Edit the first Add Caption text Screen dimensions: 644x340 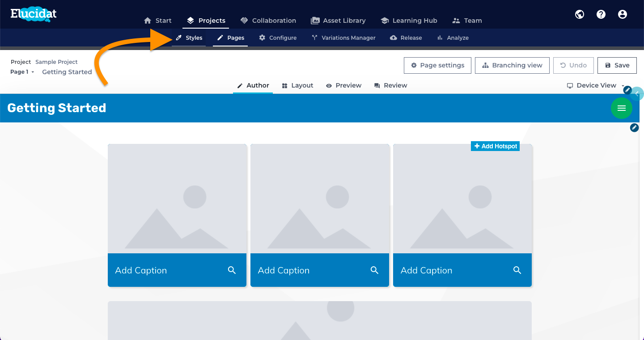pos(141,270)
